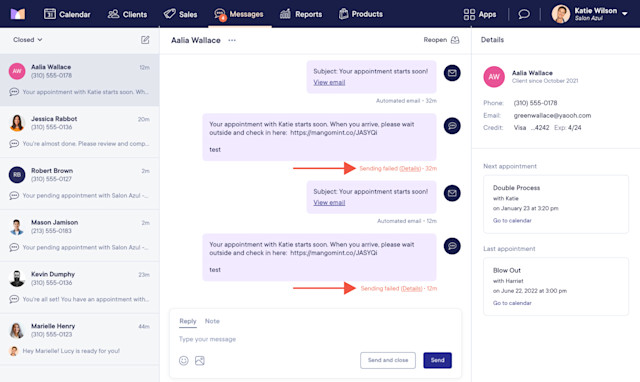Open the three-dots menu beside Aalia Wallace

tap(232, 40)
